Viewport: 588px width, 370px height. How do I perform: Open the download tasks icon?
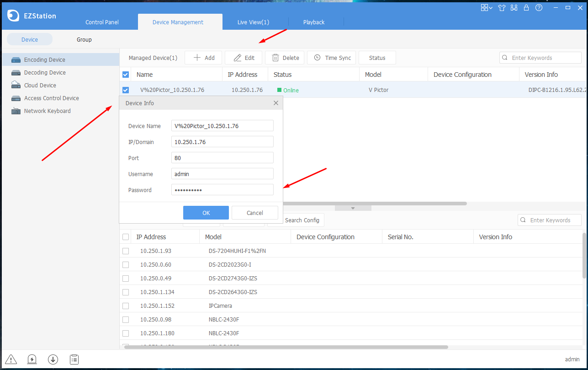point(53,359)
